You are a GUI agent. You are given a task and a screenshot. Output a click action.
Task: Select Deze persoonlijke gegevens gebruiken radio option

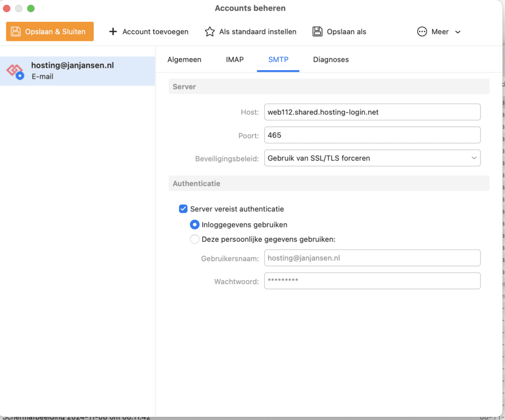(194, 239)
